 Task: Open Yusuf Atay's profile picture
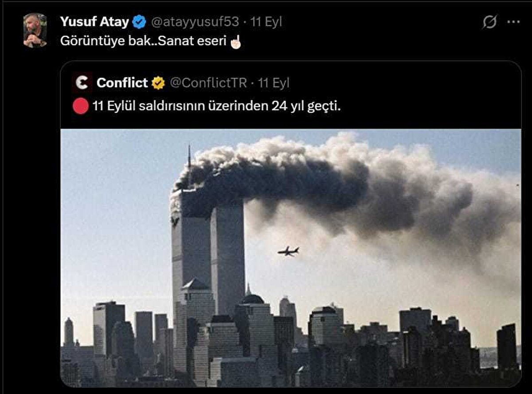click(35, 31)
